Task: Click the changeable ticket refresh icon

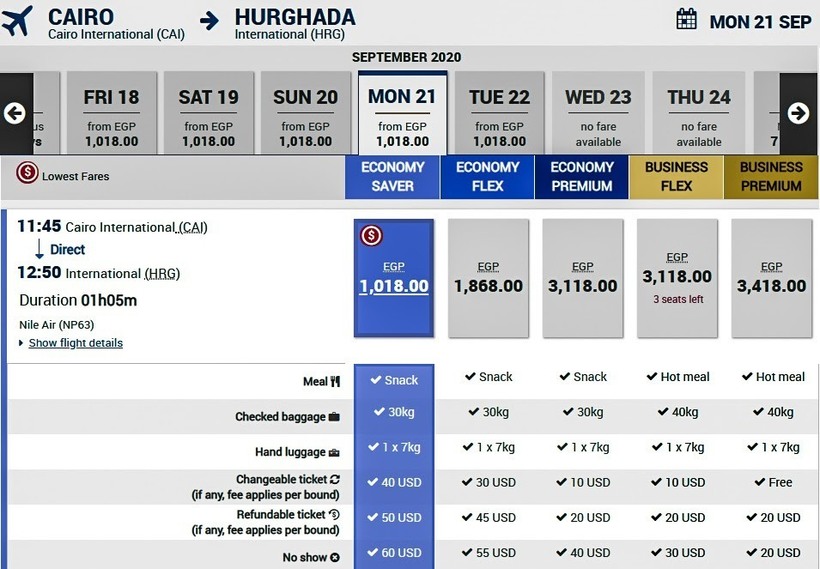Action: (334, 480)
